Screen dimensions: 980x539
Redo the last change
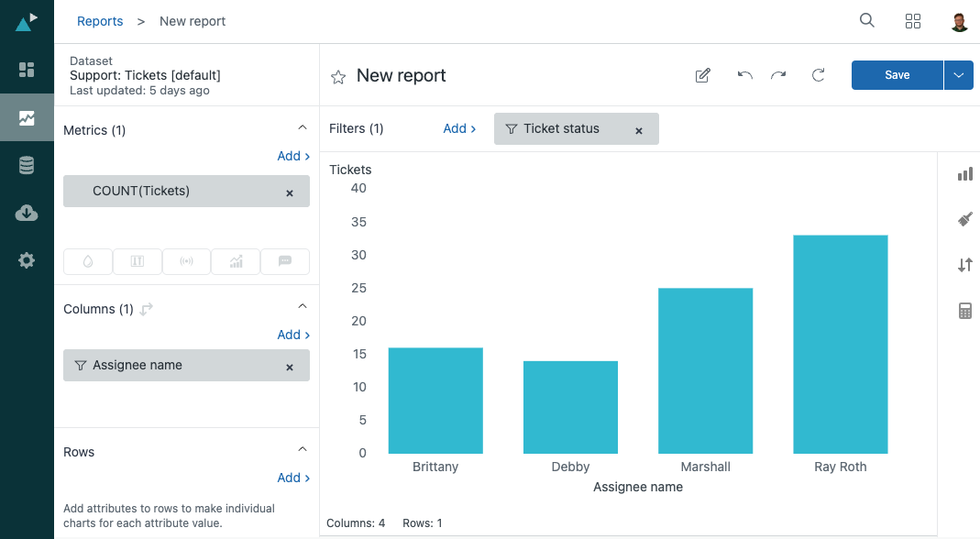point(778,75)
